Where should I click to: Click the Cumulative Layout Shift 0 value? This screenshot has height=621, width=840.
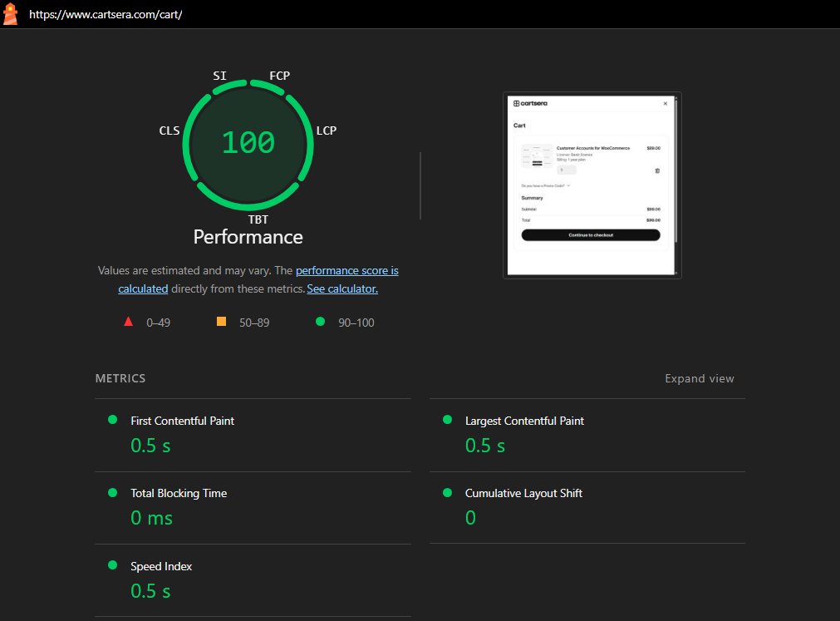click(470, 518)
